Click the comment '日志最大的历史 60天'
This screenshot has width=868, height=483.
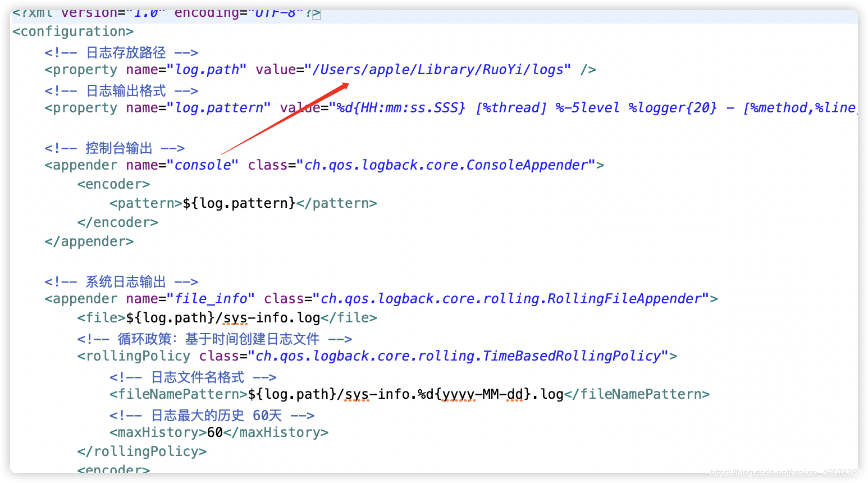click(212, 416)
